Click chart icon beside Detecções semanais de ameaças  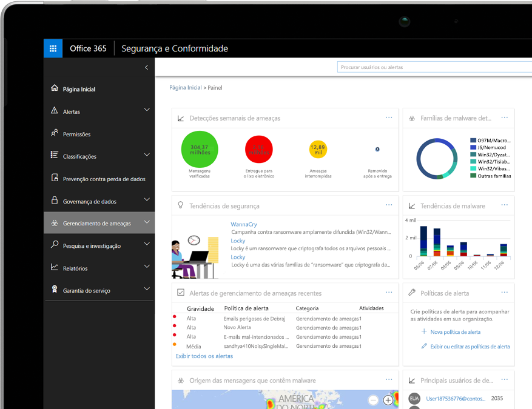coord(181,118)
